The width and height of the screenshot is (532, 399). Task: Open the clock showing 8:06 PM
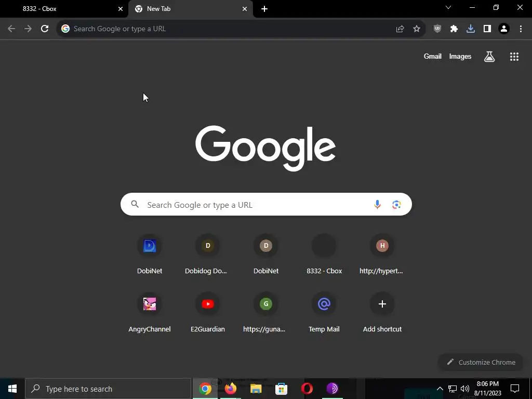487,389
